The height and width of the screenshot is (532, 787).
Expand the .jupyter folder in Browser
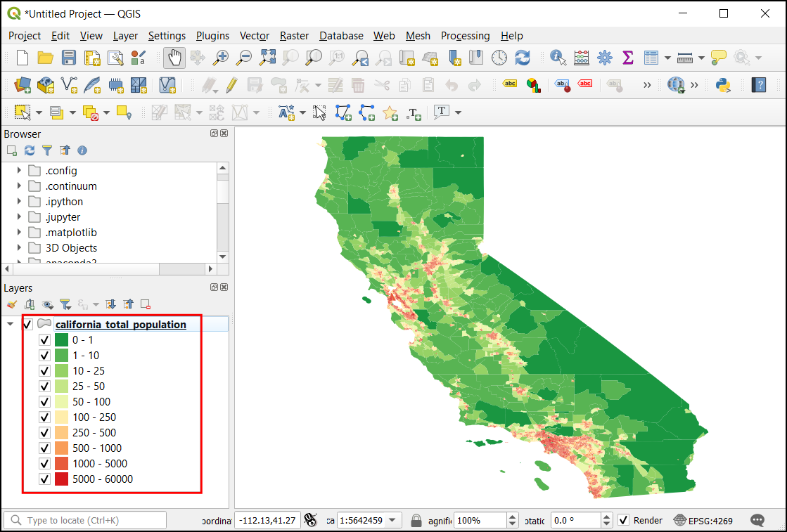19,217
